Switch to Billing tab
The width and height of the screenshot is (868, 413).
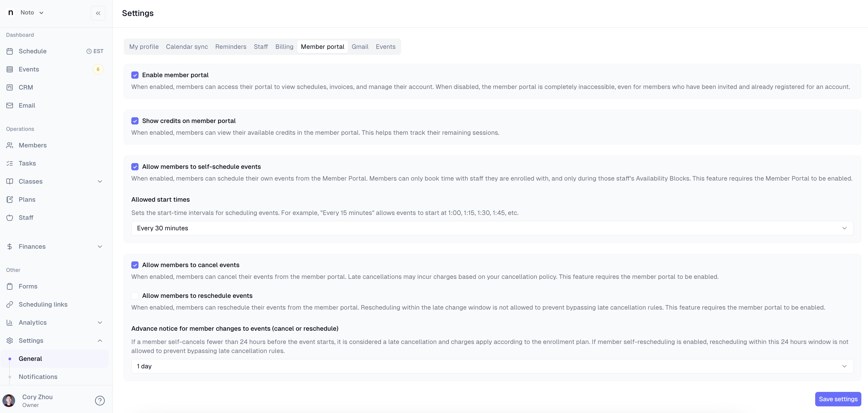pos(284,47)
